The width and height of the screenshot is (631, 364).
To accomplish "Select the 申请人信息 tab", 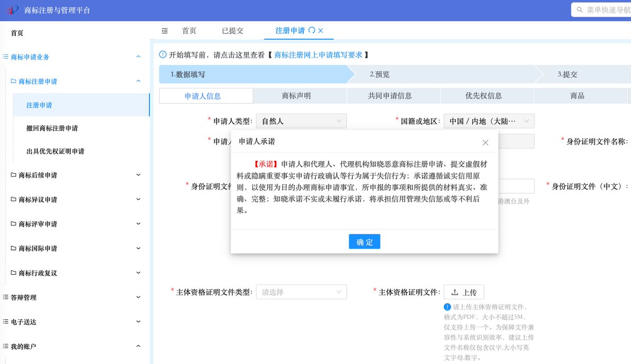I will click(x=206, y=96).
